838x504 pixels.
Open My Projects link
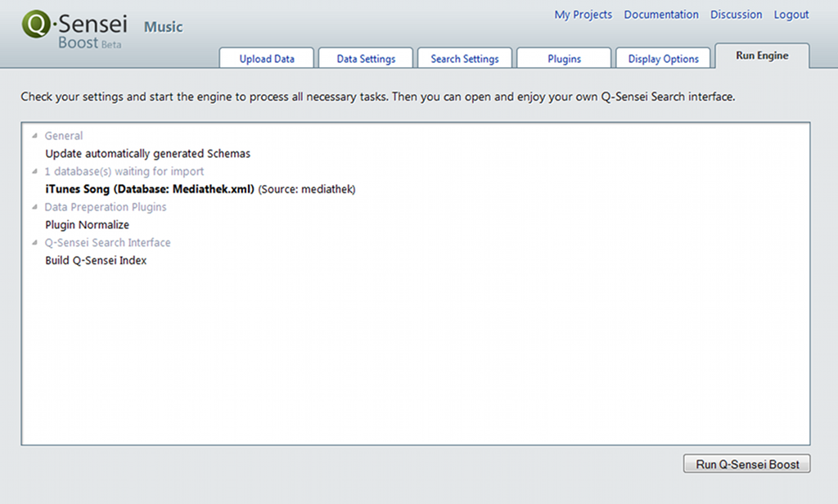[583, 15]
